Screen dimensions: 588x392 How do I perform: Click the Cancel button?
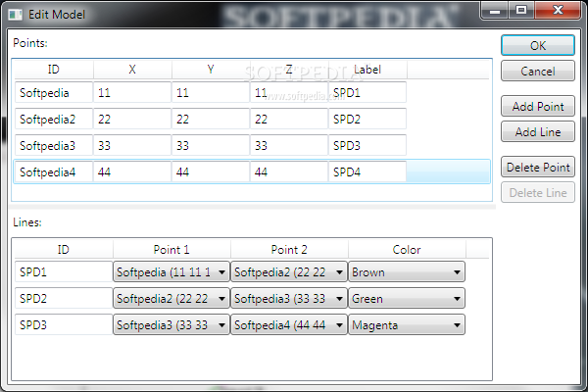point(538,71)
